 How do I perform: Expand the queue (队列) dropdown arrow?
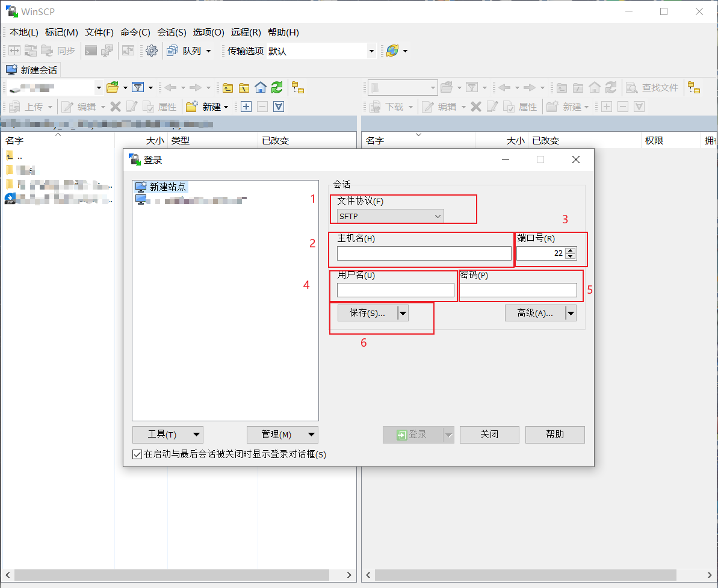point(208,51)
